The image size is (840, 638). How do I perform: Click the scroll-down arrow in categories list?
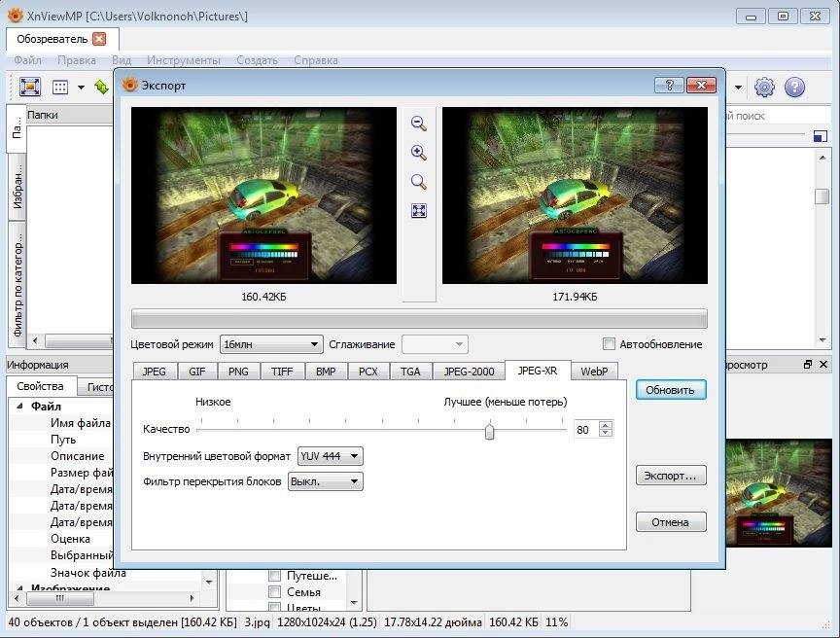click(354, 602)
